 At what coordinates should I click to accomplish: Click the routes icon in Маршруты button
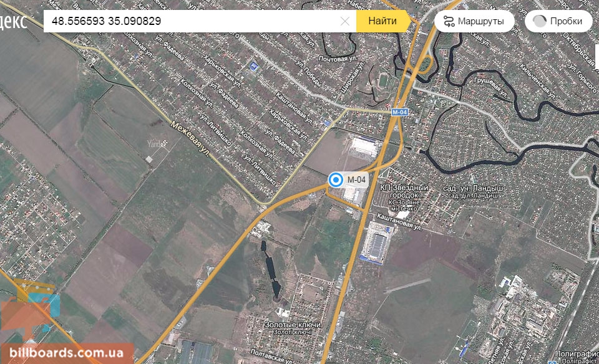449,21
